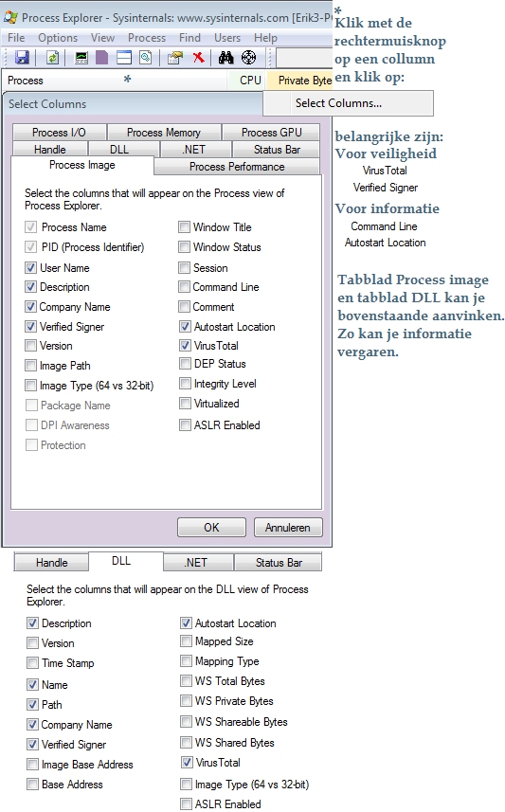Click the purple Show Process Tree icon
The width and height of the screenshot is (505, 812).
click(102, 58)
